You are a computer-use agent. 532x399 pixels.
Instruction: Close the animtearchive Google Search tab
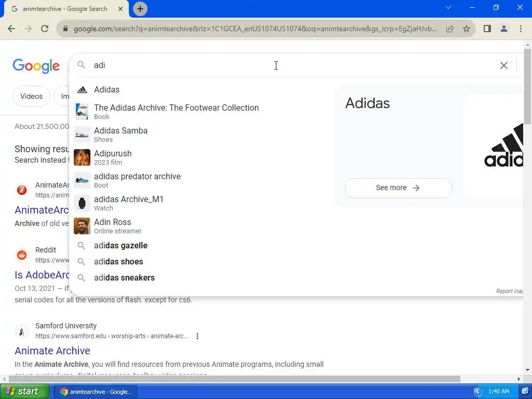[x=121, y=9]
